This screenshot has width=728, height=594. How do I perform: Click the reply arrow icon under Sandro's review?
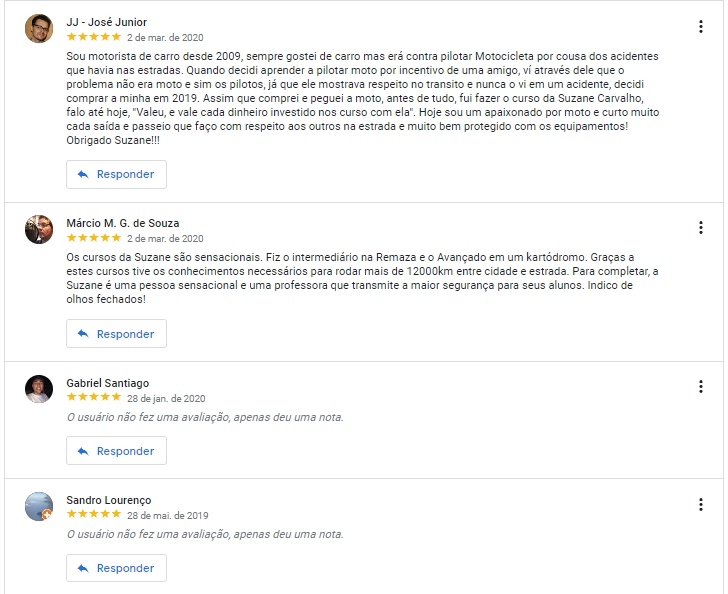(x=83, y=568)
